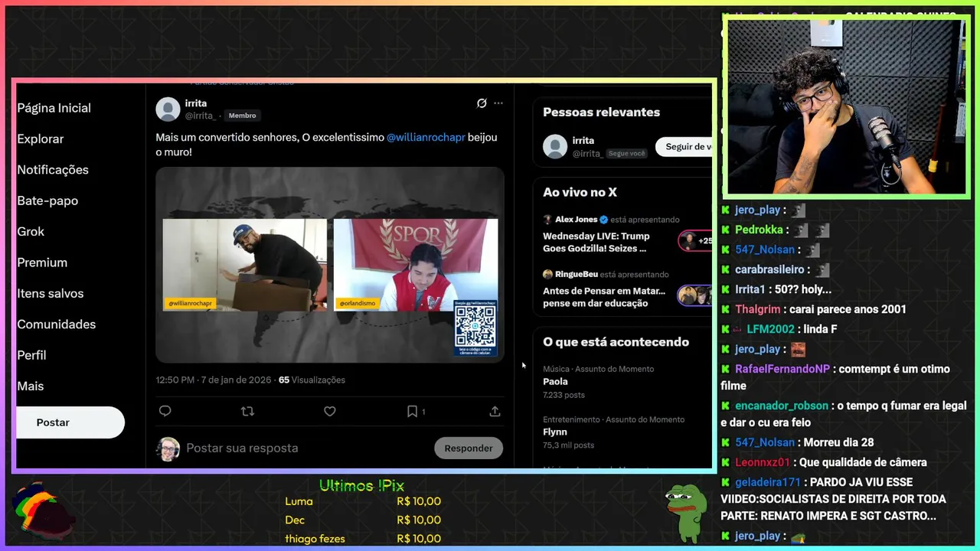Open RingueBeu small avatar
The image size is (980, 551).
(x=547, y=274)
